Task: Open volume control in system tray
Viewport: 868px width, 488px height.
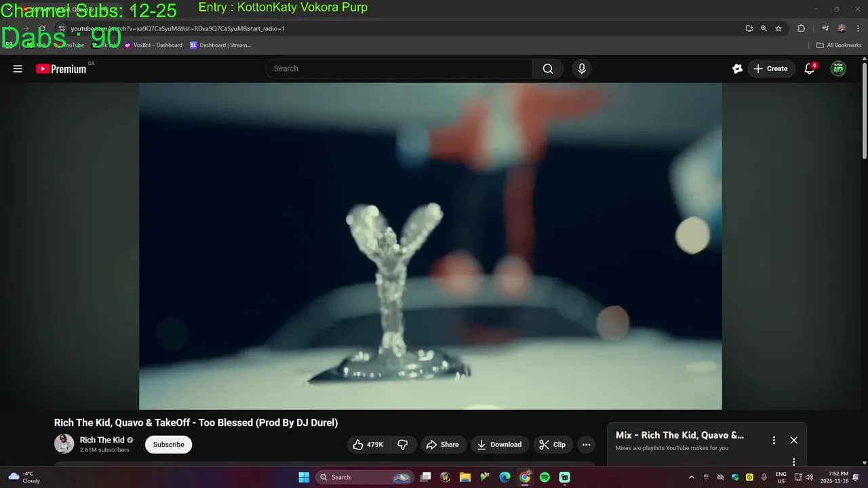Action: [809, 477]
